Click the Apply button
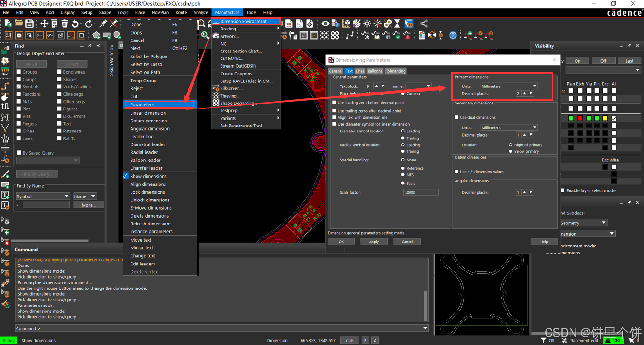644x345 pixels. pyautogui.click(x=374, y=241)
